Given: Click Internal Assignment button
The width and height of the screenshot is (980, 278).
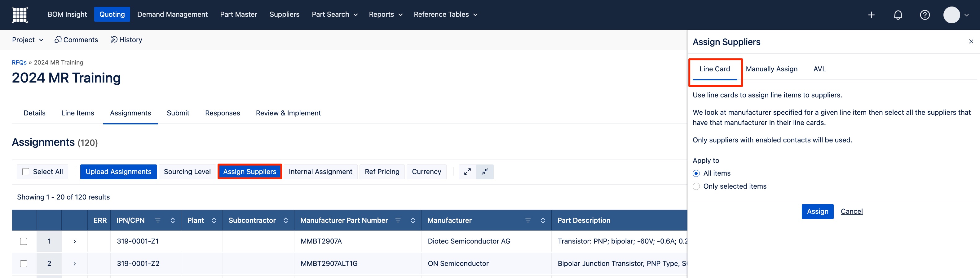Looking at the screenshot, I should [x=320, y=172].
